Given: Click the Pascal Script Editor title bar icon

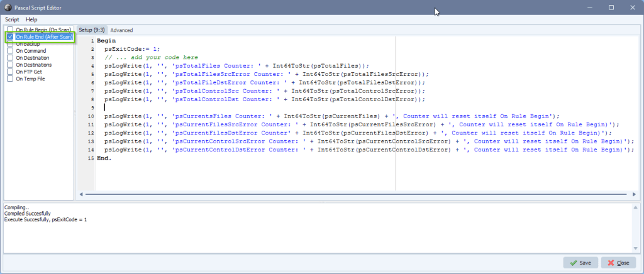Looking at the screenshot, I should pyautogui.click(x=8, y=8).
